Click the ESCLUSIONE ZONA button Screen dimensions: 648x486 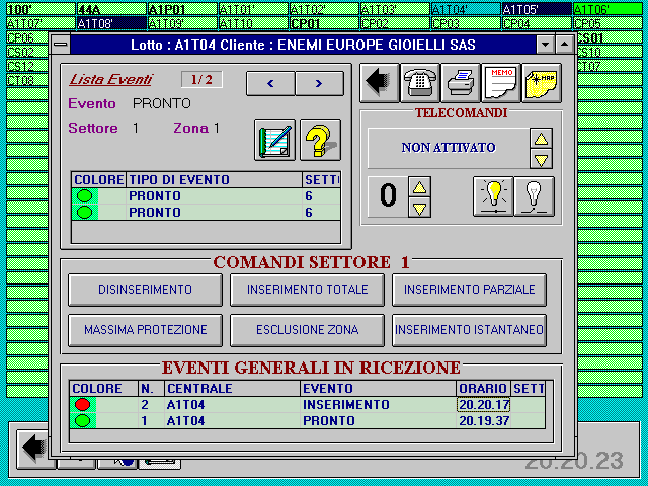coord(308,329)
